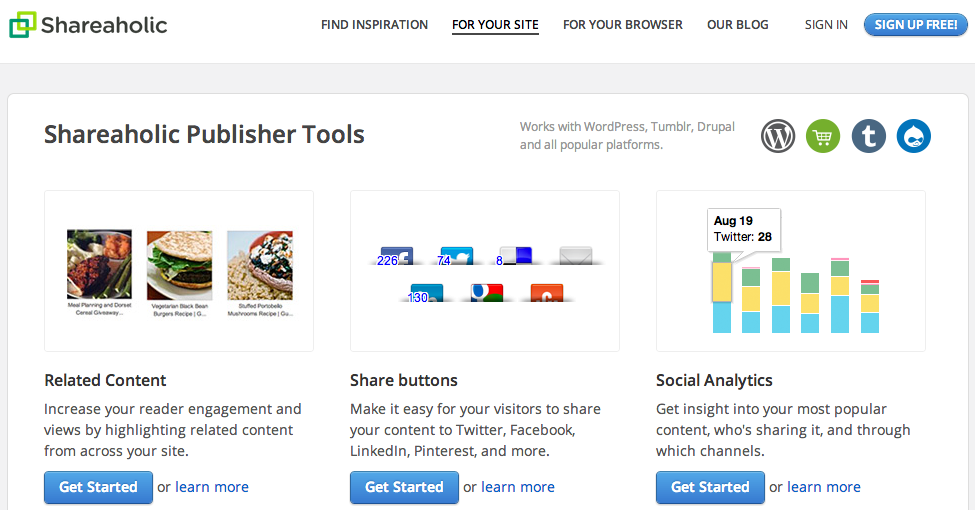975x510 pixels.
Task: Click the Related Content heading
Action: pos(105,380)
